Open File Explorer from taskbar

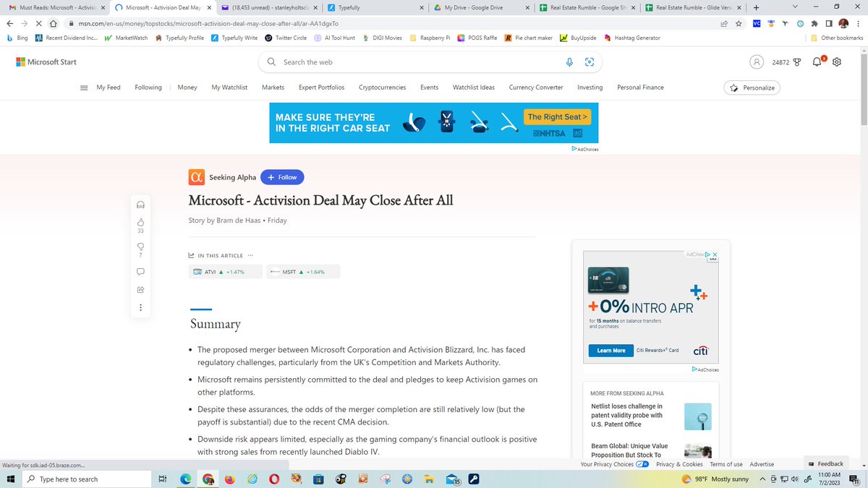pyautogui.click(x=429, y=479)
